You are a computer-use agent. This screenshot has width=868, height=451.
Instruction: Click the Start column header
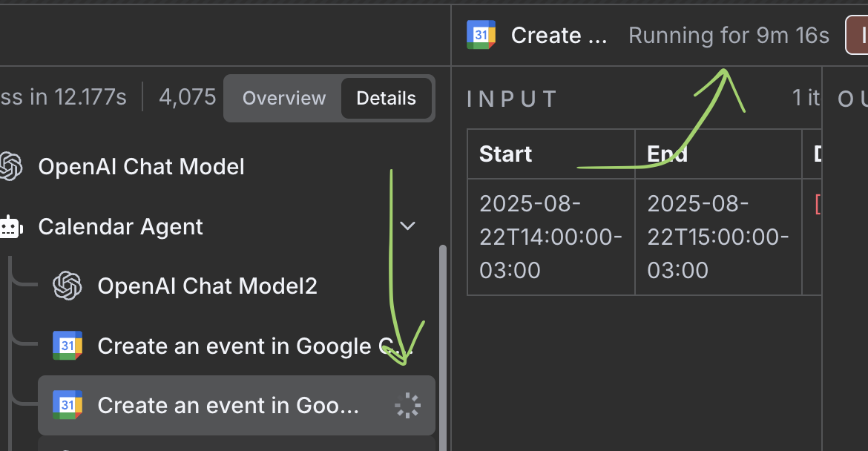(551, 154)
